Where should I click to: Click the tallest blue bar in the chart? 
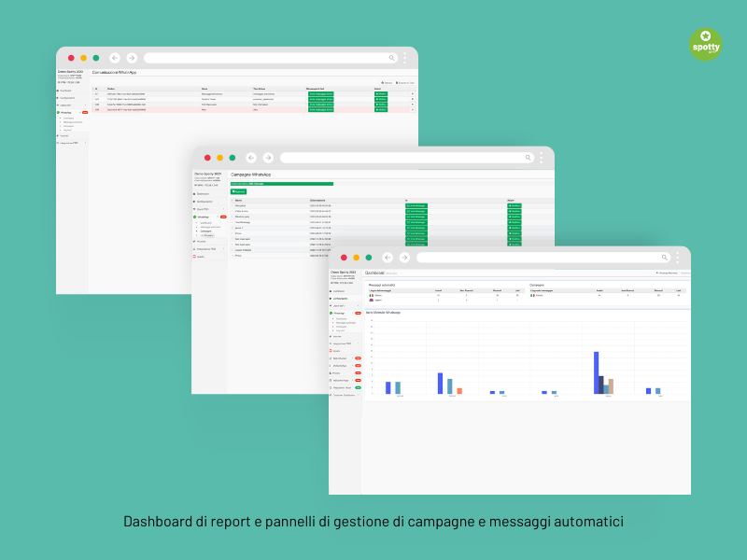(x=596, y=372)
